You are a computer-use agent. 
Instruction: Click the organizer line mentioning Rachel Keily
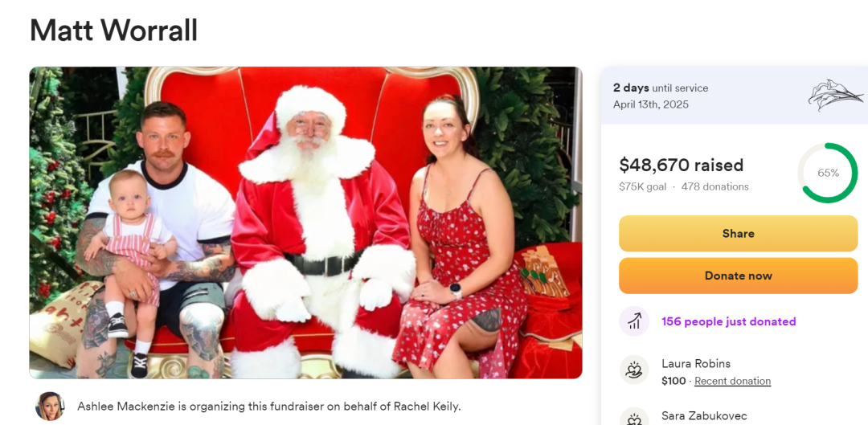[269, 407]
